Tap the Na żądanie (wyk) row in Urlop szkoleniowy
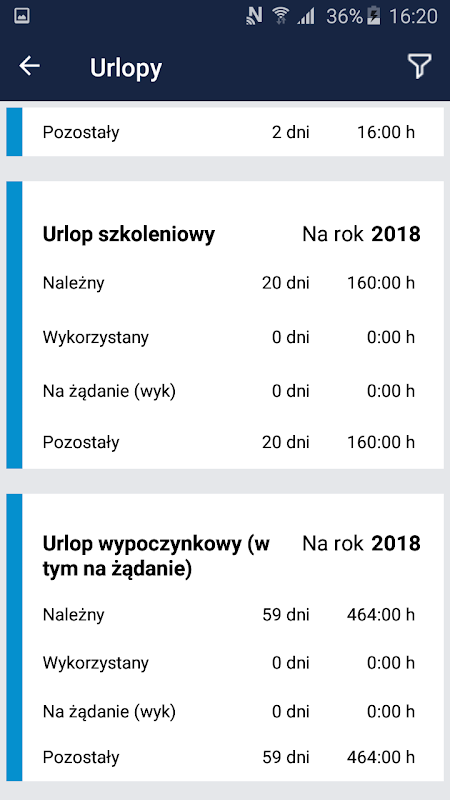Viewport: 450px width, 800px height. click(x=233, y=391)
